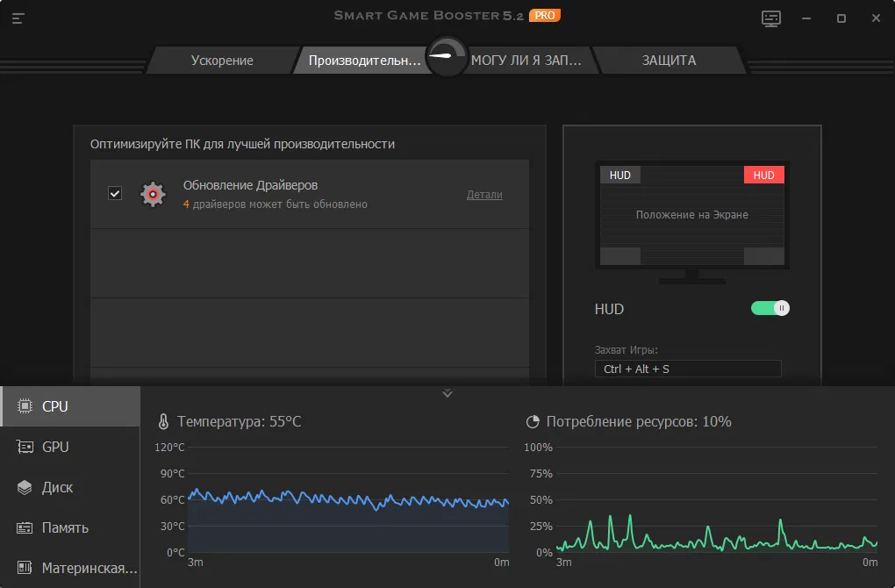This screenshot has width=895, height=588.
Task: Click the Память memory icon
Action: pyautogui.click(x=25, y=527)
